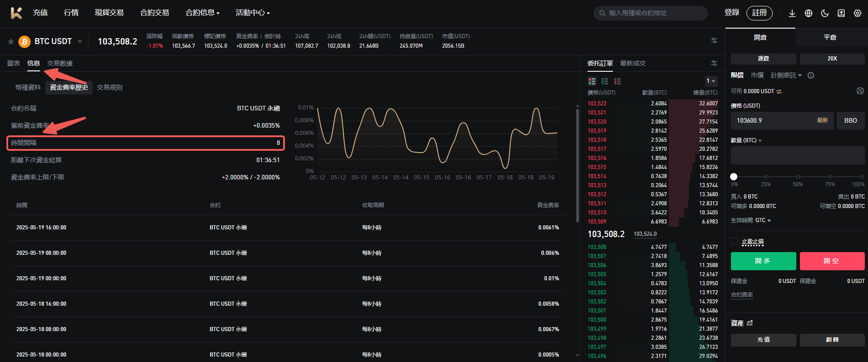Set position slider to 50% mark
Image resolution: width=868 pixels, height=362 pixels.
(x=798, y=177)
